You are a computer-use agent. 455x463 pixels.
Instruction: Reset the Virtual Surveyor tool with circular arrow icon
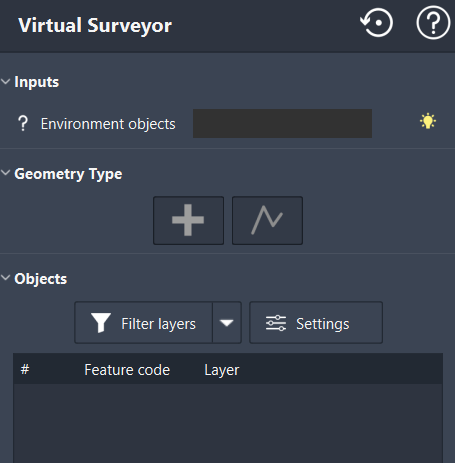point(377,23)
